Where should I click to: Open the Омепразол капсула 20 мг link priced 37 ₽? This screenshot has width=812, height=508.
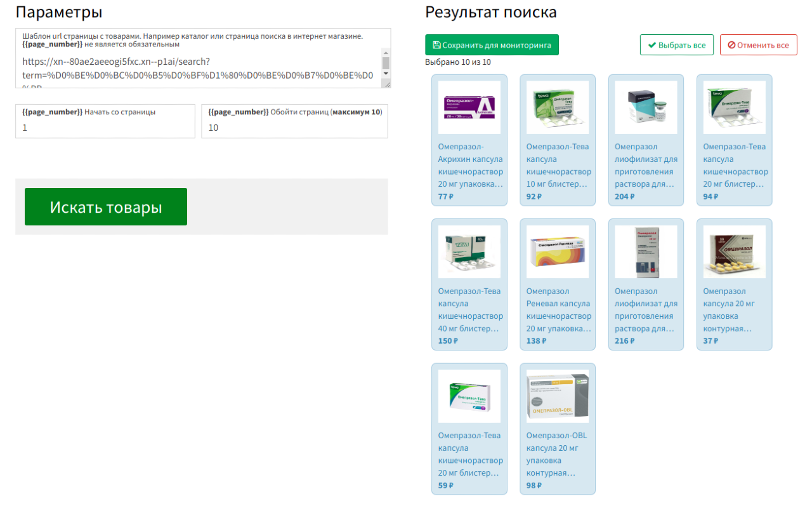point(729,310)
